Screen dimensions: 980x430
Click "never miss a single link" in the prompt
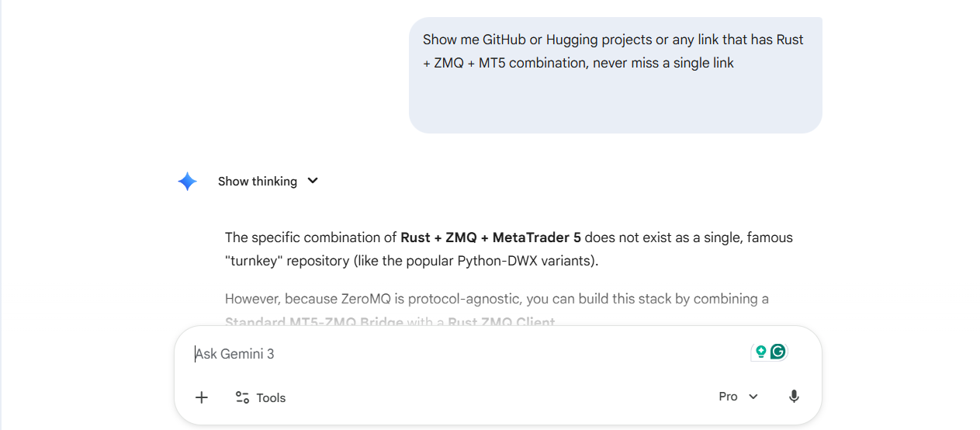(663, 63)
